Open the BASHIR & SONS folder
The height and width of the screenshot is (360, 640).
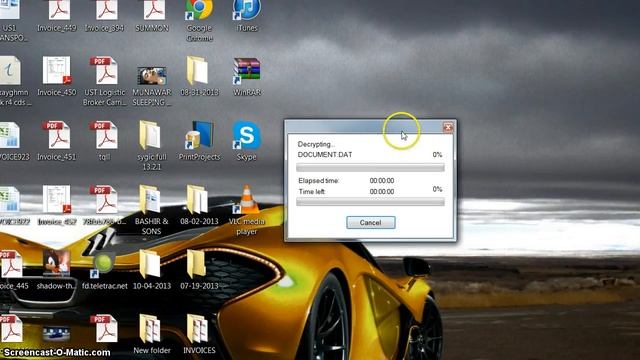[151, 200]
